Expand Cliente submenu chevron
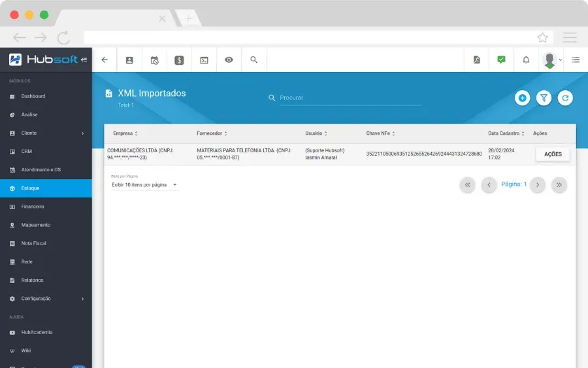The height and width of the screenshot is (368, 588). coord(82,133)
